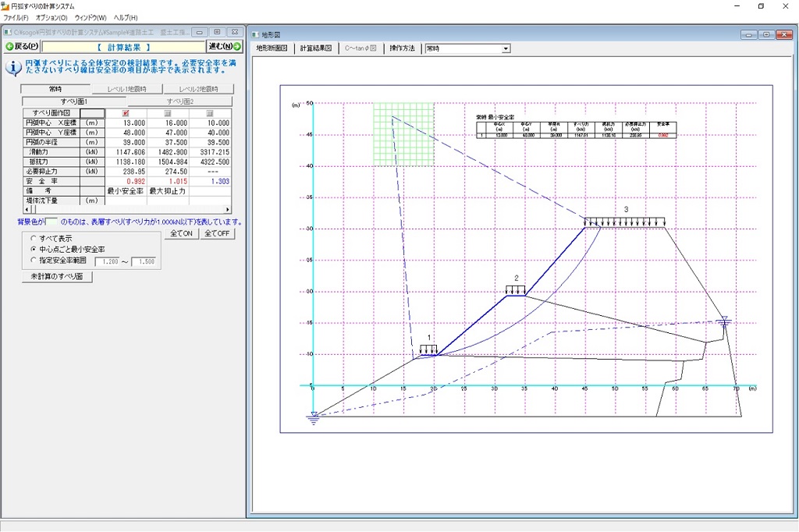The image size is (799, 532).
Task: Click the safety factor value 1.303
Action: click(219, 182)
